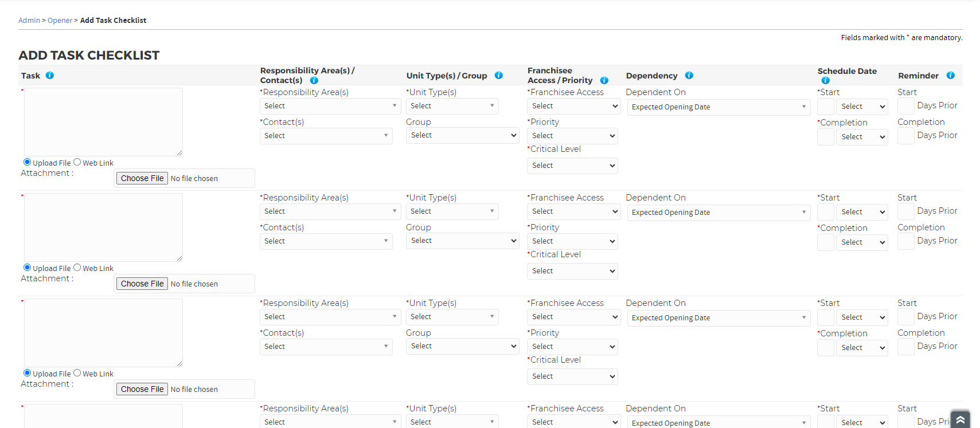Click the info icon under Schedule Date
This screenshot has height=428, width=980.
pyautogui.click(x=826, y=81)
